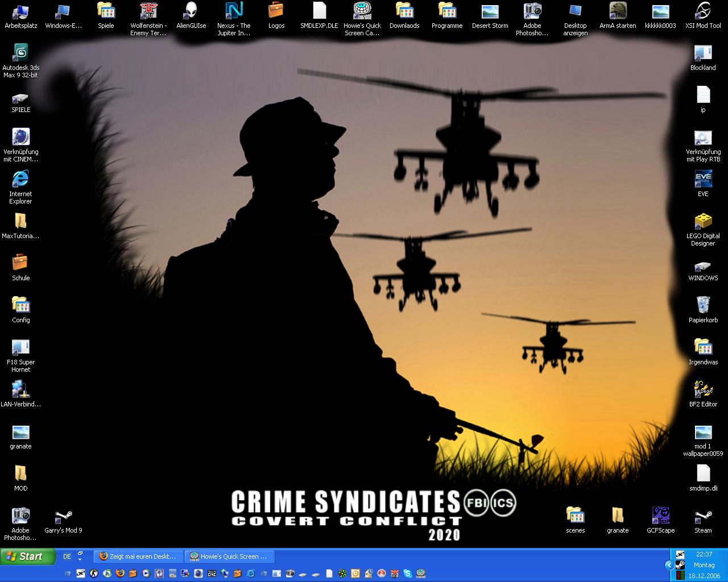Click the taskbar clock showing 22:37

tap(704, 554)
